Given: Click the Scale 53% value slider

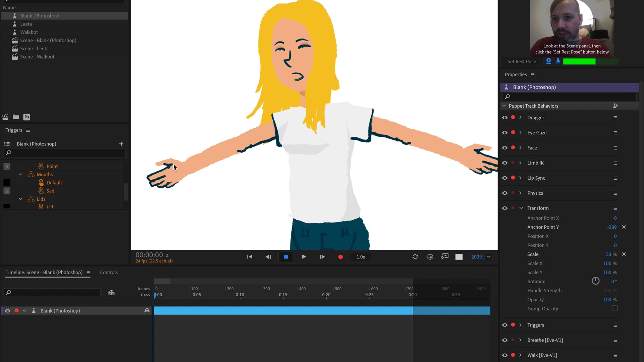Looking at the screenshot, I should pos(609,254).
